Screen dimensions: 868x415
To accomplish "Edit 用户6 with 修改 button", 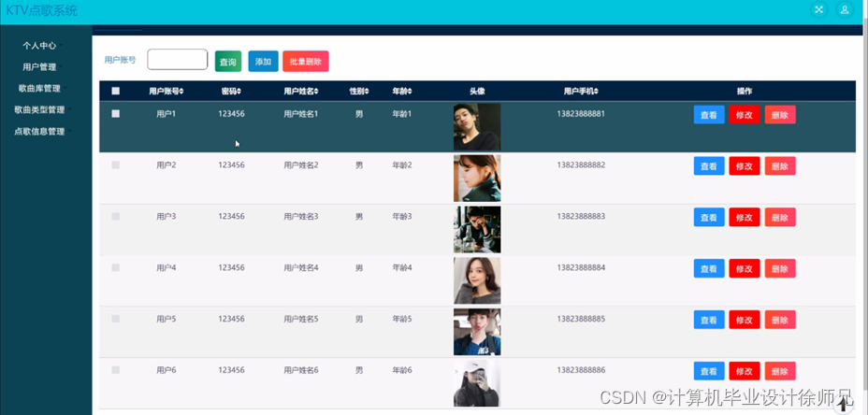I will coord(745,371).
